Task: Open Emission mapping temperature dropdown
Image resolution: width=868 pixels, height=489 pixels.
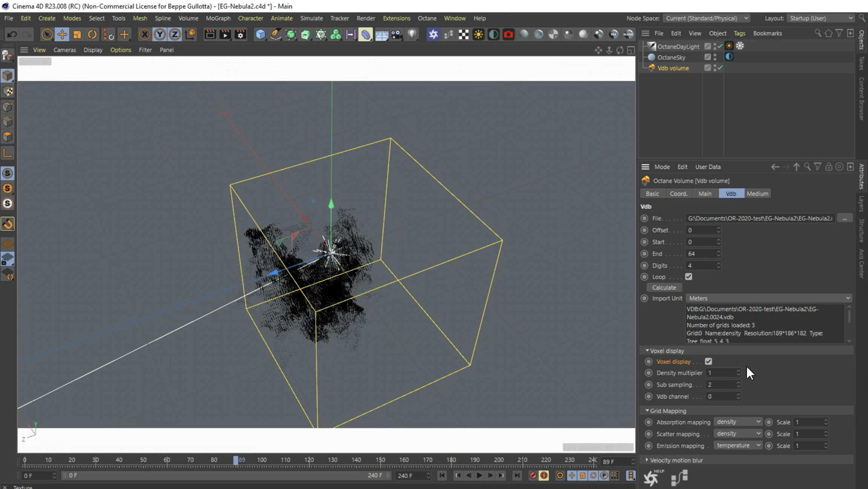Action: coord(738,446)
